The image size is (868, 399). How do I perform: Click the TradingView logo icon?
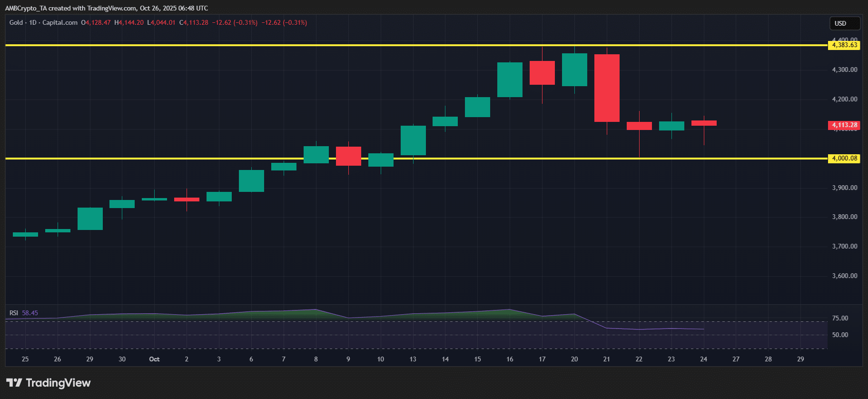tap(14, 383)
